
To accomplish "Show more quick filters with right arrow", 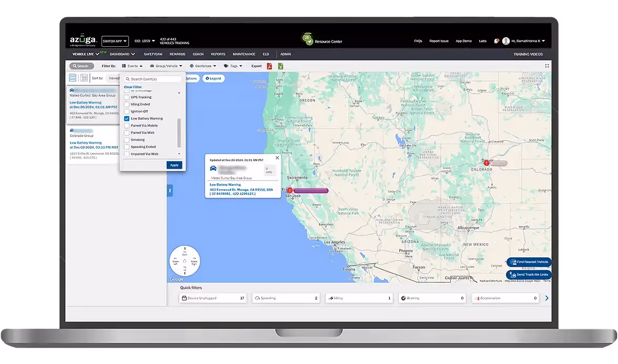I will click(x=546, y=298).
